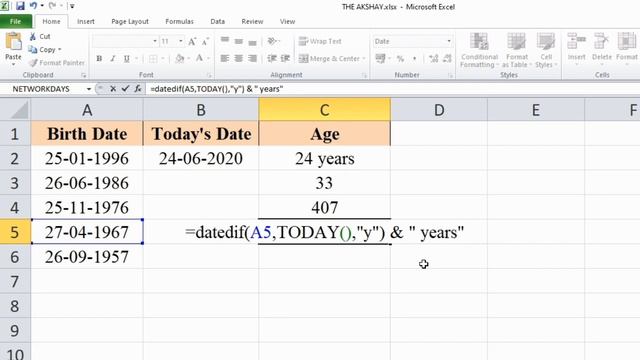Select Middle Align icon
The width and height of the screenshot is (640, 360).
point(239,41)
